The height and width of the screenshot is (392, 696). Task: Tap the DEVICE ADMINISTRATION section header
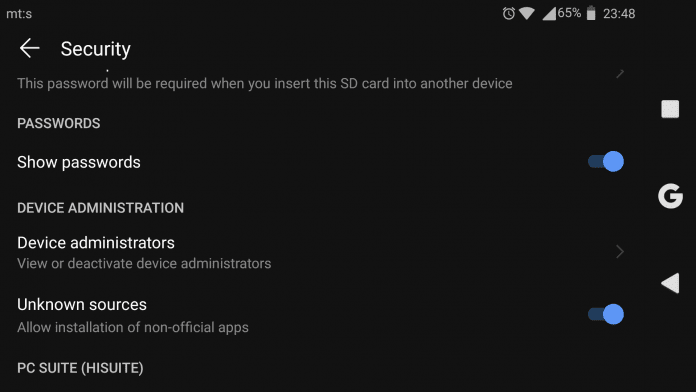coord(100,208)
